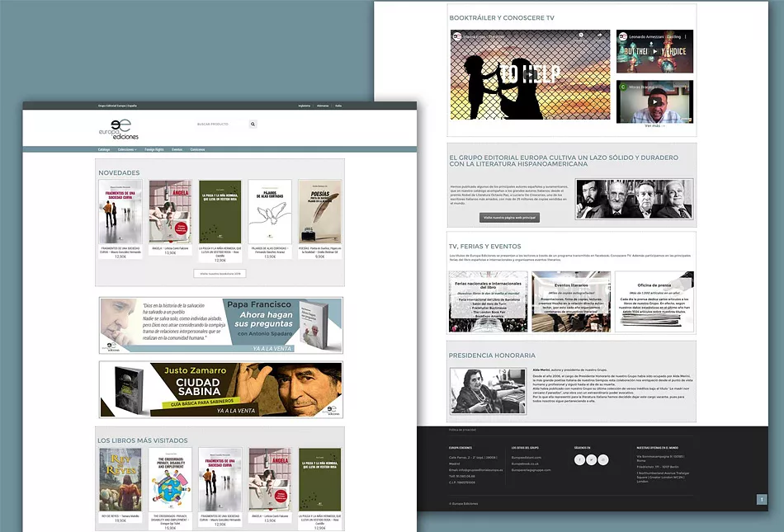The image size is (784, 532).
Task: Click the back-to-top arrow button
Action: click(762, 499)
